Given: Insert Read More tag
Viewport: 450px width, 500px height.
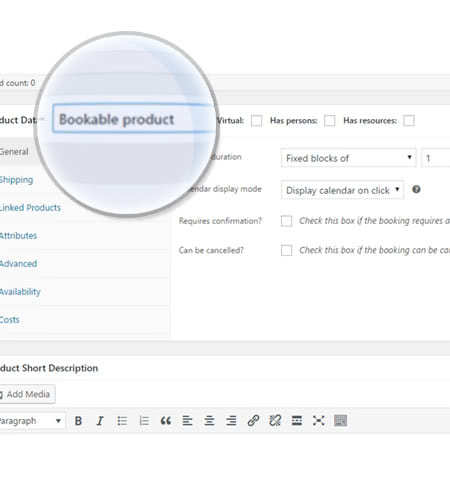Looking at the screenshot, I should 297,421.
